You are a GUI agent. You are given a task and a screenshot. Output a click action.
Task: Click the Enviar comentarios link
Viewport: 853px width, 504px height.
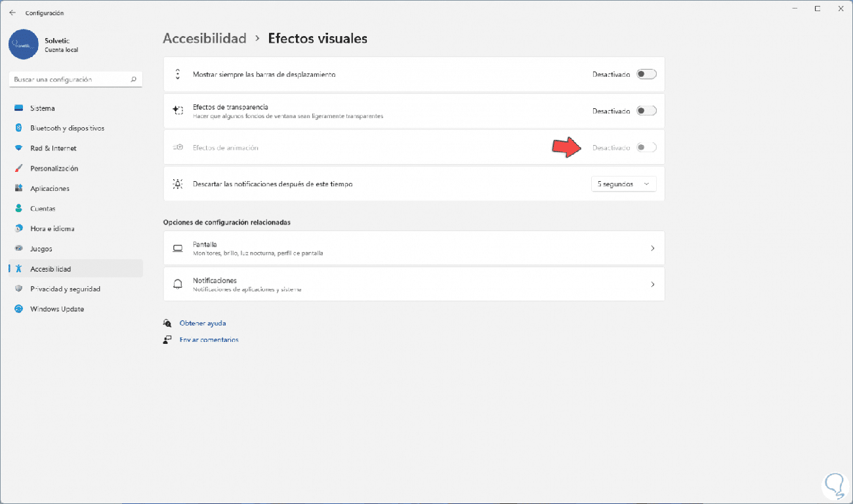pyautogui.click(x=209, y=340)
